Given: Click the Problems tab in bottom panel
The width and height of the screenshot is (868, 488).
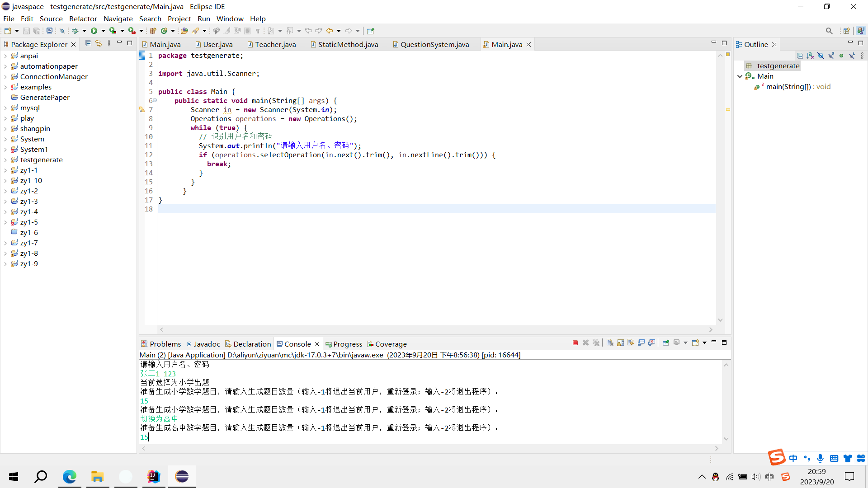Looking at the screenshot, I should pos(165,344).
